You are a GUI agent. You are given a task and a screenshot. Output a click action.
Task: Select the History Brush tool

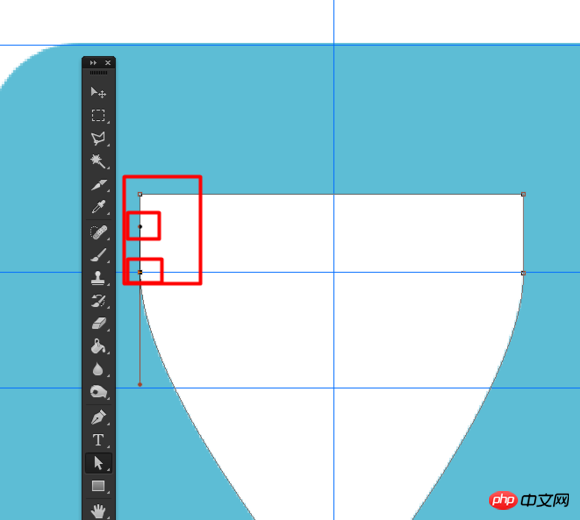coord(98,301)
